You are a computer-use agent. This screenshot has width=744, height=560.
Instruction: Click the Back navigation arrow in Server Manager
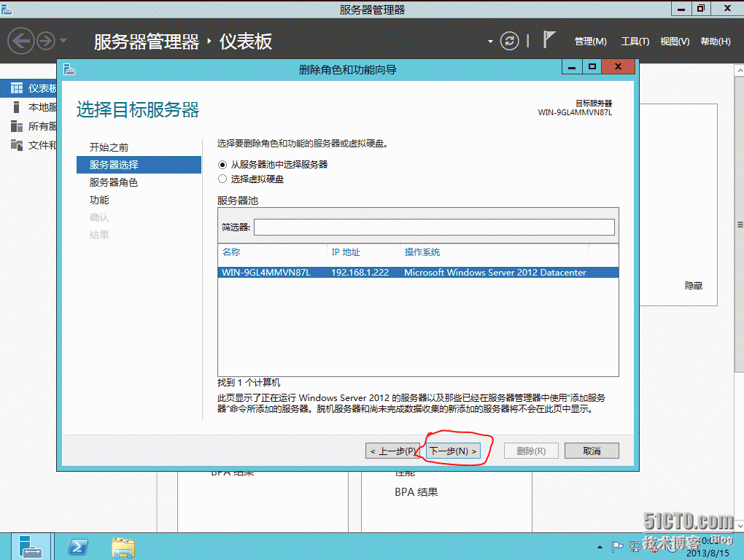tap(21, 42)
